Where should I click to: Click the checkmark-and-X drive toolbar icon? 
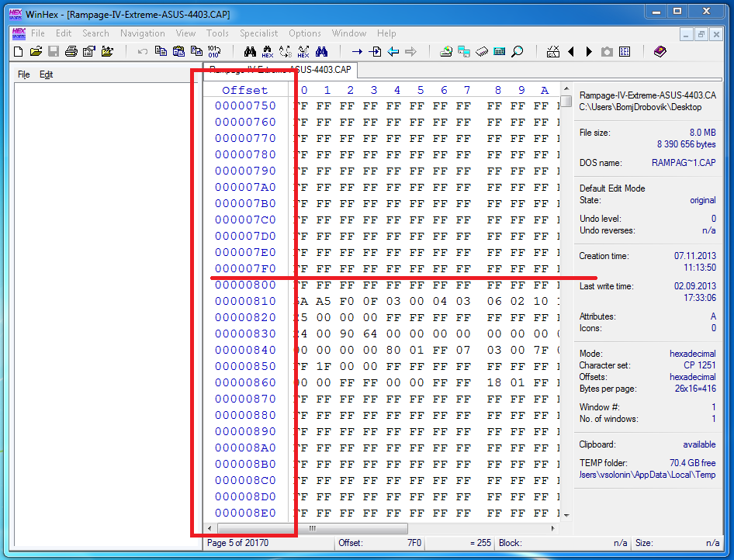(x=553, y=51)
